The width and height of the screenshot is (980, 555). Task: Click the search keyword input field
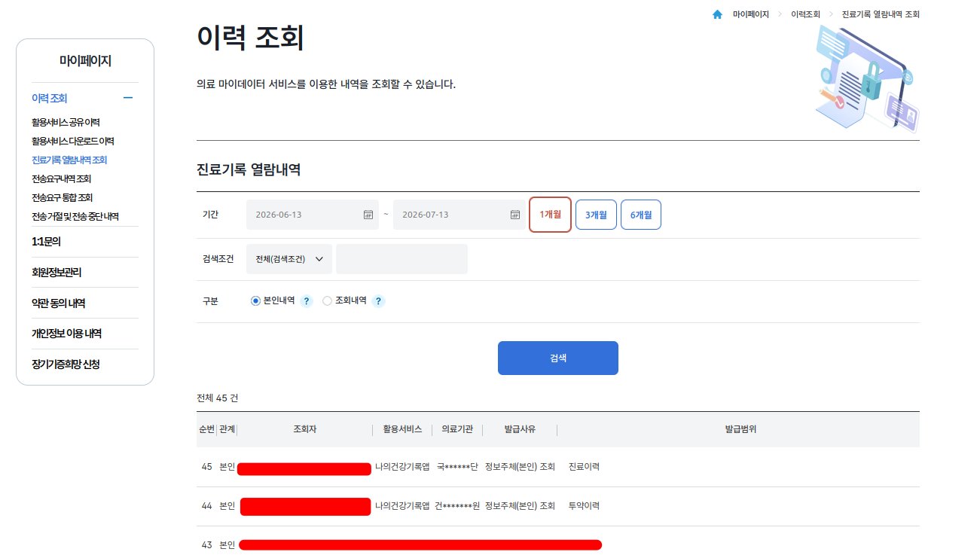pyautogui.click(x=401, y=259)
